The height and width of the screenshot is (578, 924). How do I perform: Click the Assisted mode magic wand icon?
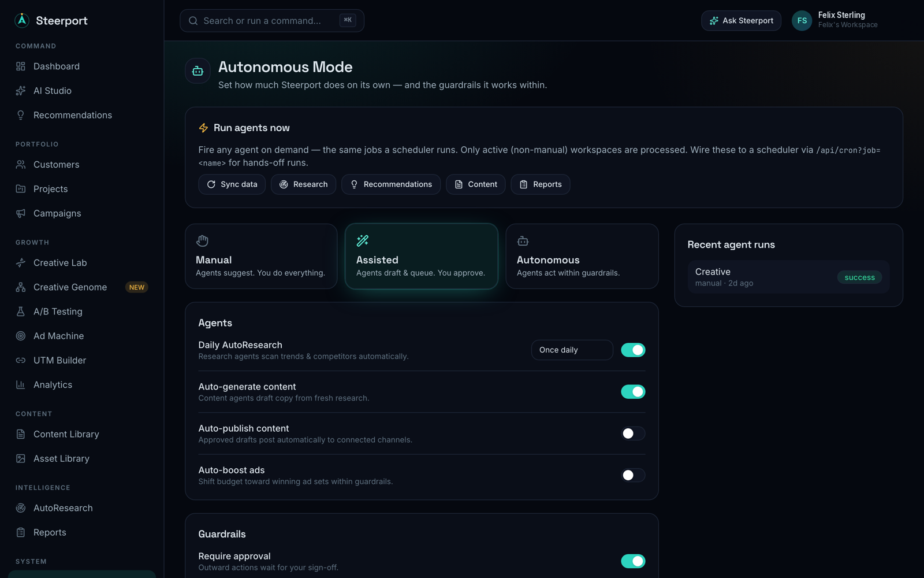point(363,240)
